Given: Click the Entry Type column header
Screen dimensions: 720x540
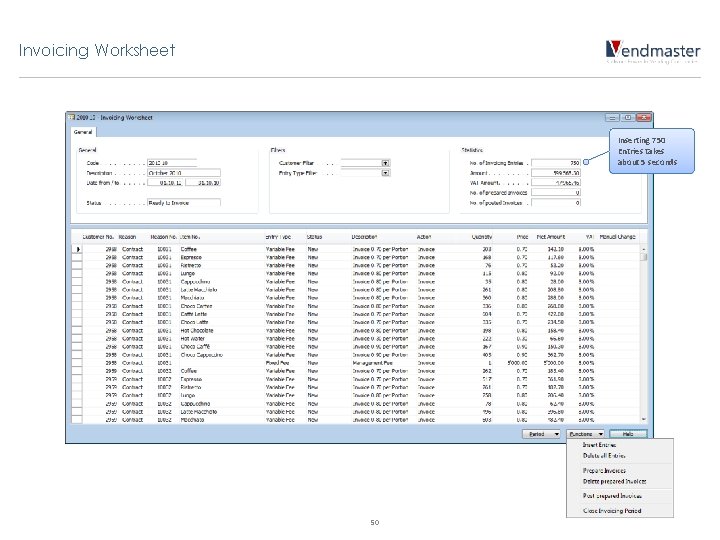Looking at the screenshot, I should pos(278,237).
